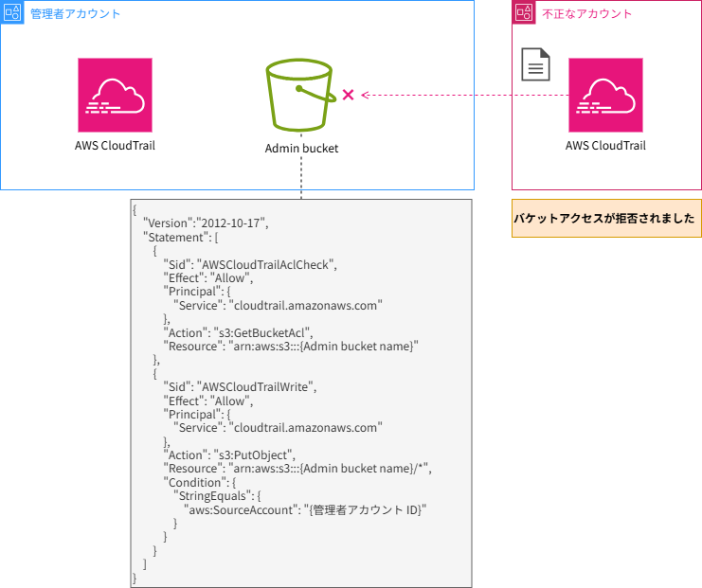Select the AWSCloudTrailAclCheck Sid line
This screenshot has width=702, height=588.
[x=250, y=264]
